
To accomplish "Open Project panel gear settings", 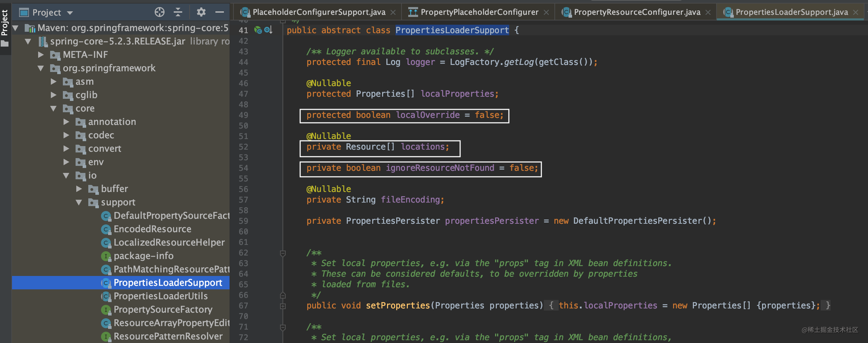I will tap(201, 12).
